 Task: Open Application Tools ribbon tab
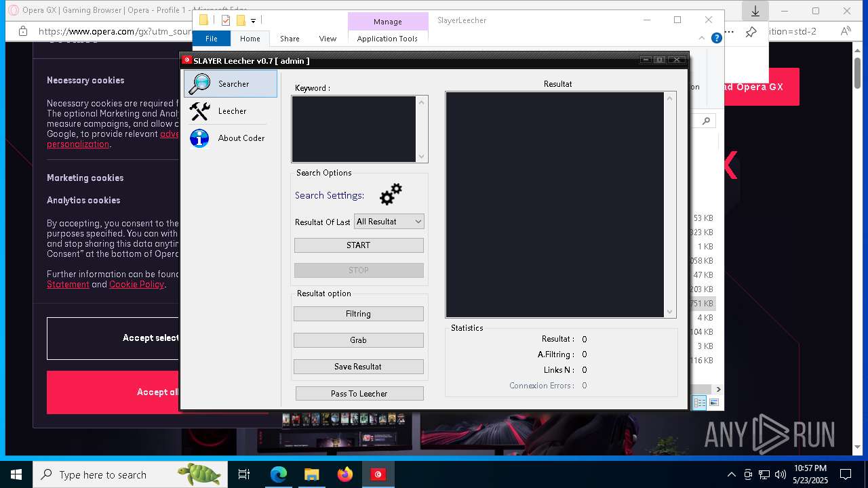387,39
